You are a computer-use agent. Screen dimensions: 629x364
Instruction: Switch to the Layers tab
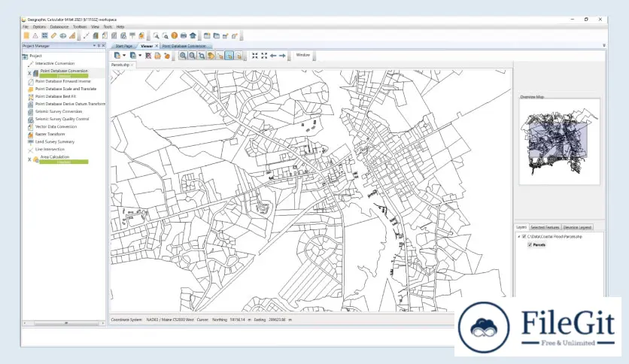(521, 227)
